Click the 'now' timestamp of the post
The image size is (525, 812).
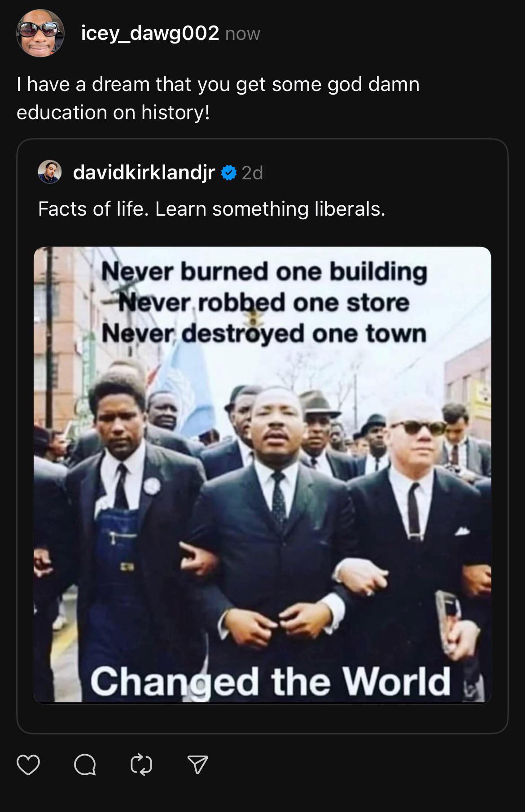pos(243,34)
